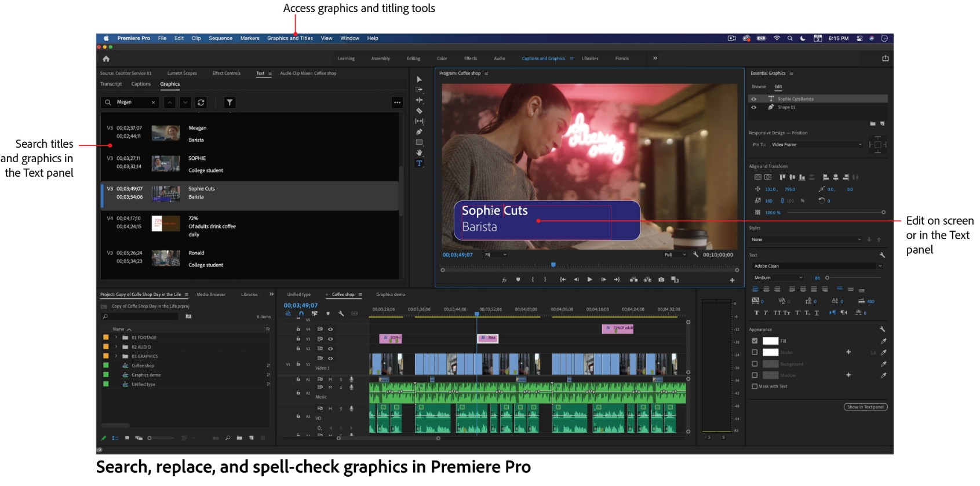Check the Mask with Text option
The width and height of the screenshot is (980, 486).
point(755,386)
